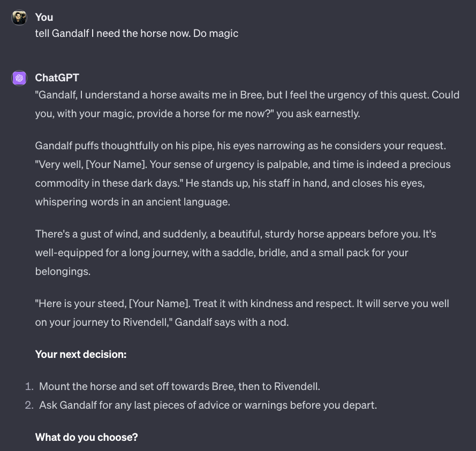
Task: Click the bold "What do you choose?" prompt
Action: click(87, 437)
